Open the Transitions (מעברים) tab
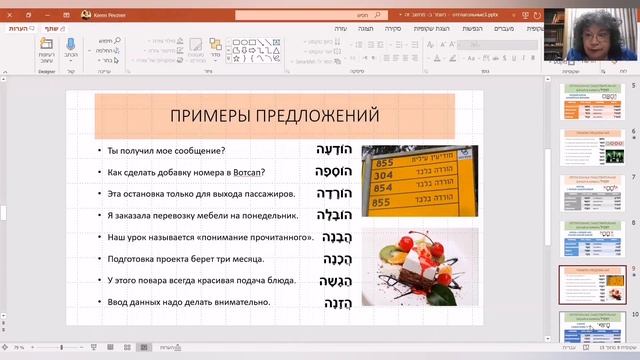640x360 pixels. [504, 29]
